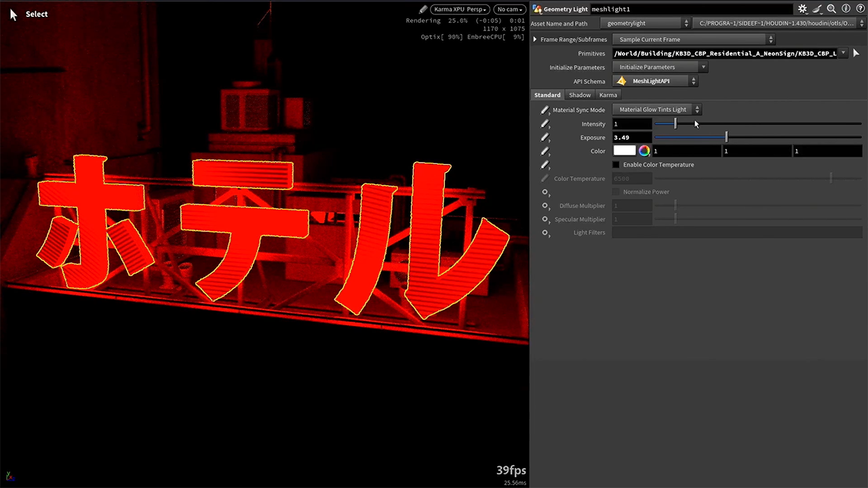Click the circle icon beside Light Filters

click(x=545, y=232)
